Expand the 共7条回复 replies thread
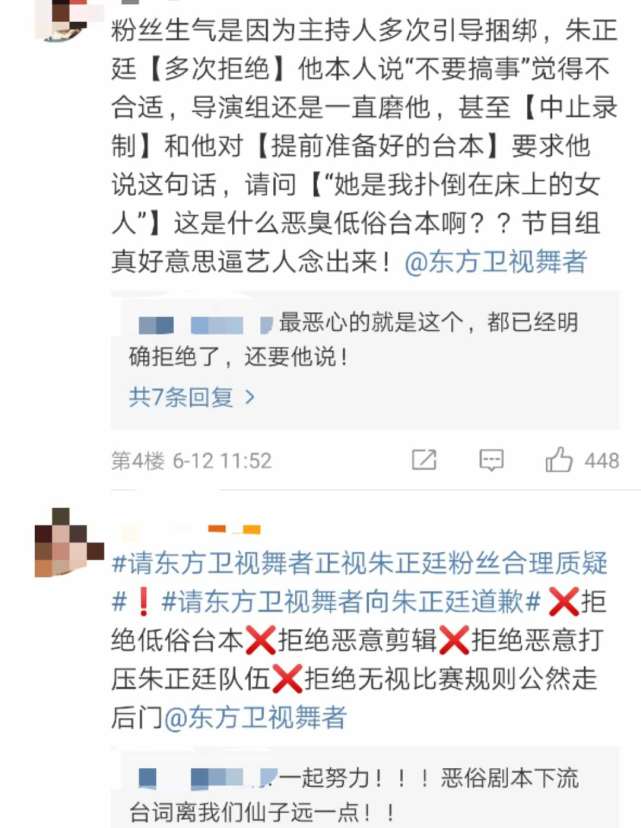 [192, 397]
